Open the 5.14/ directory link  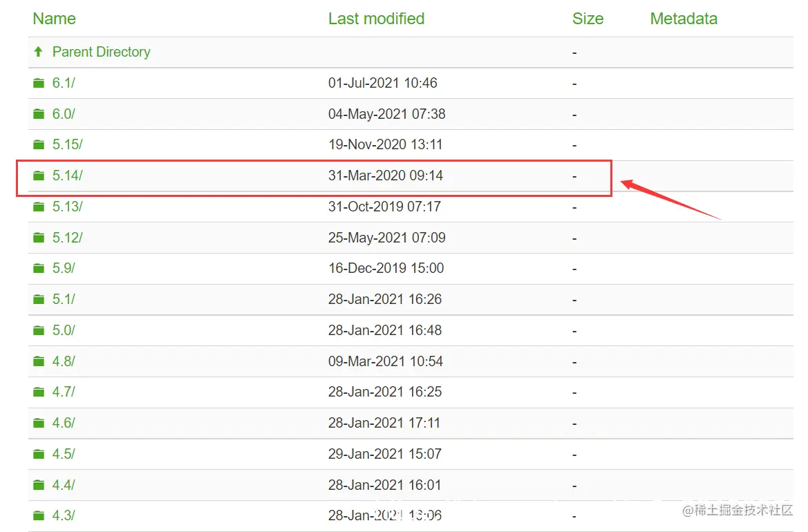pyautogui.click(x=68, y=175)
